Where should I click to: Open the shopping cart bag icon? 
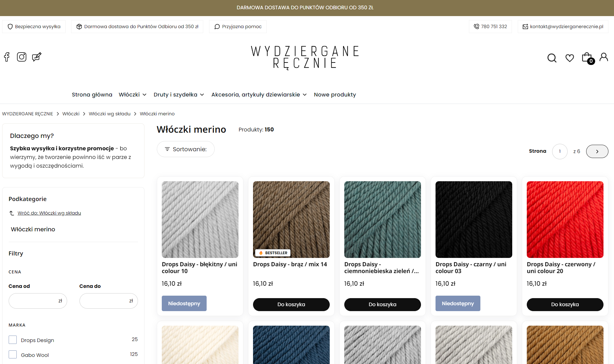click(587, 58)
